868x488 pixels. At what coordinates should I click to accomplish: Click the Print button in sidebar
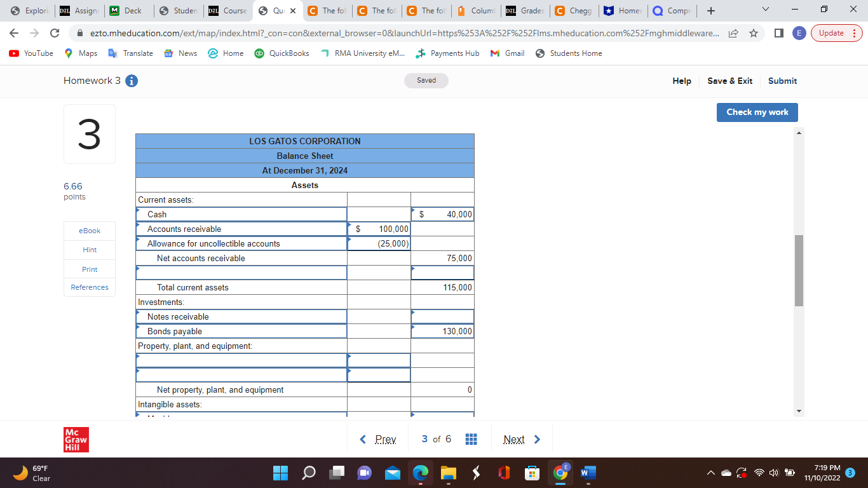coord(90,269)
